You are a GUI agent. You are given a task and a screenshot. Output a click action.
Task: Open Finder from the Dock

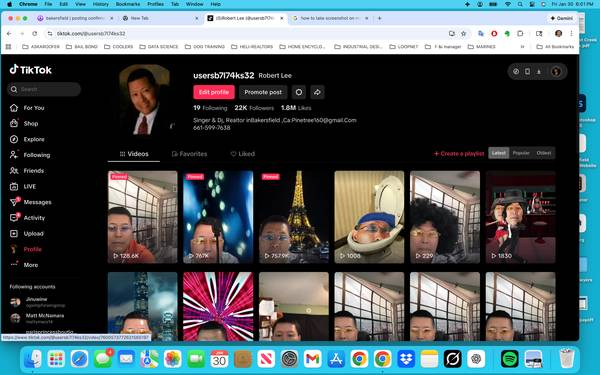[33, 359]
